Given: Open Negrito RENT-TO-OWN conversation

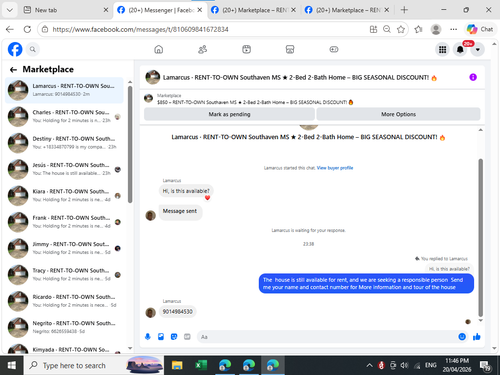Looking at the screenshot, I should pos(64,327).
